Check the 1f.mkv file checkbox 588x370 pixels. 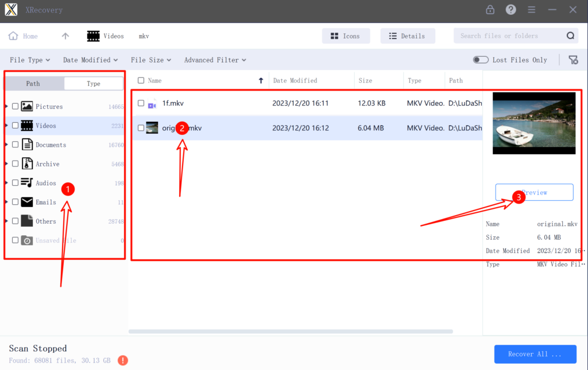click(x=141, y=103)
